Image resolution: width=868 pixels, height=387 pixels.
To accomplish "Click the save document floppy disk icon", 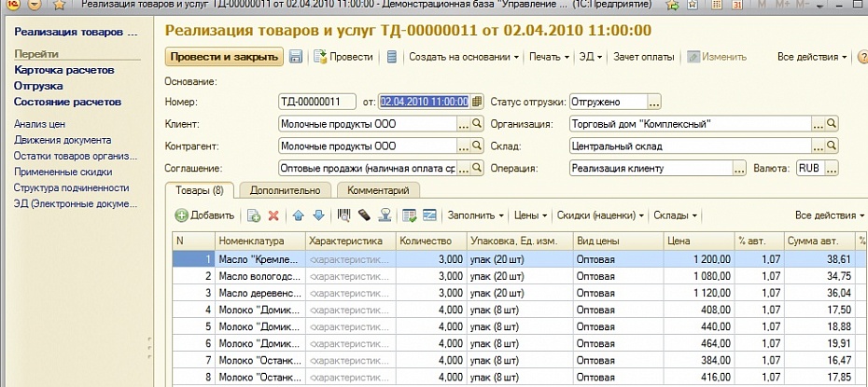I will point(296,57).
